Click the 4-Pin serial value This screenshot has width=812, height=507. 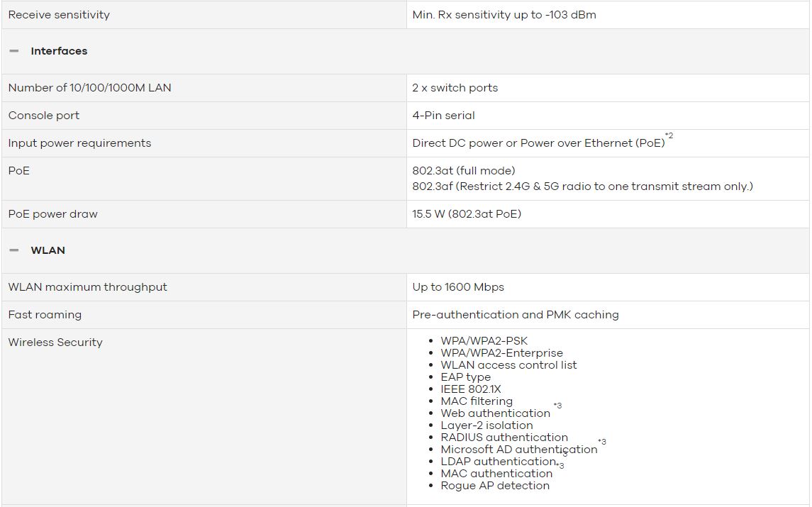point(443,116)
